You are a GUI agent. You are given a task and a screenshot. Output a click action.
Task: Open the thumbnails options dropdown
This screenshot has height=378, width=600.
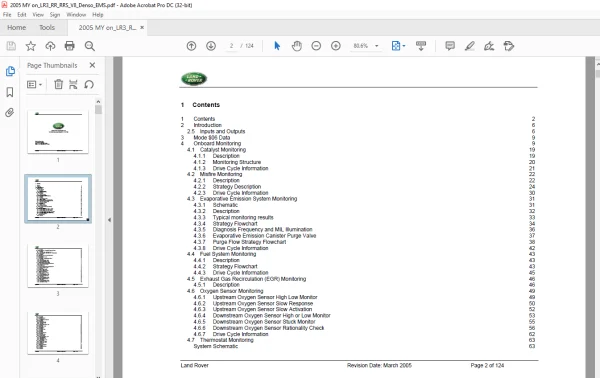34,84
